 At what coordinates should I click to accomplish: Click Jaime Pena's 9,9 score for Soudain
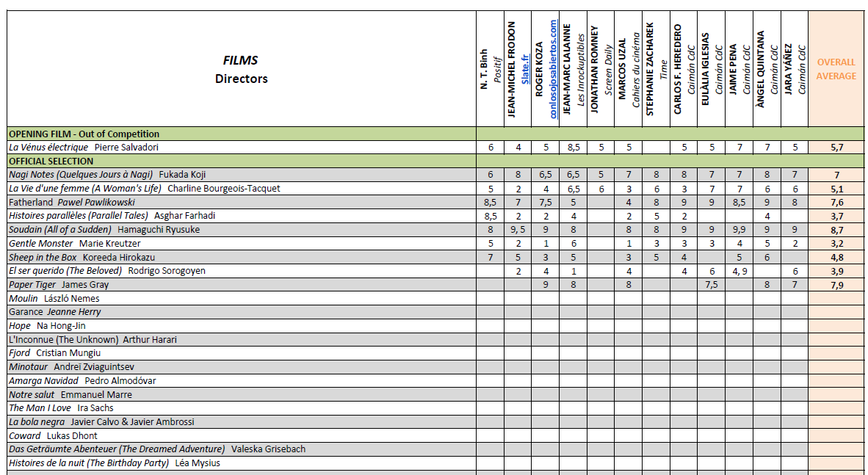coord(739,230)
